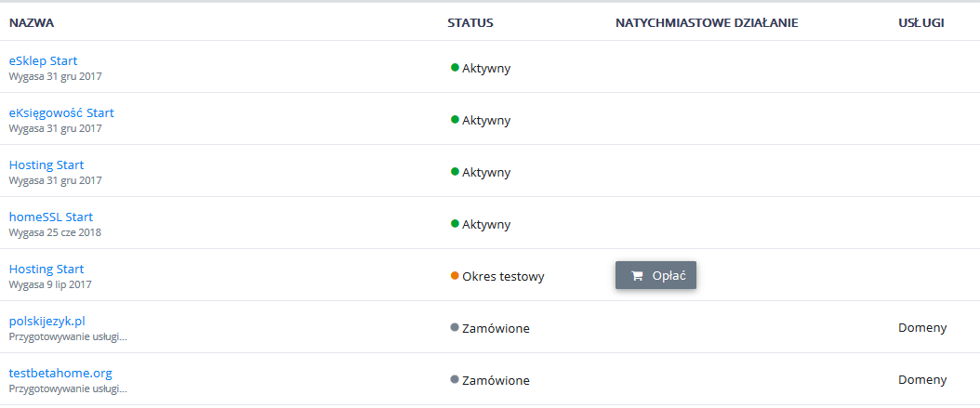
Task: Click green status dot in homeSSL Start row
Action: [455, 223]
